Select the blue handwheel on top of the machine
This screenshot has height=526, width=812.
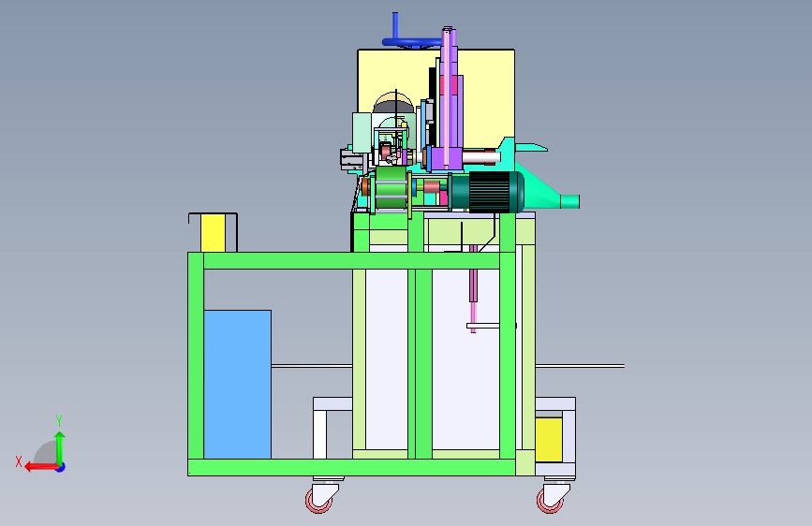pyautogui.click(x=412, y=42)
